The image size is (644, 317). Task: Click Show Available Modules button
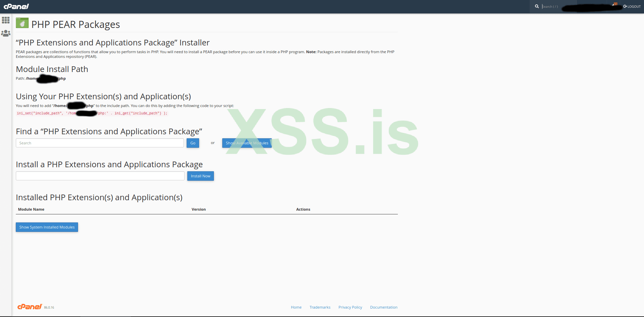click(x=247, y=143)
